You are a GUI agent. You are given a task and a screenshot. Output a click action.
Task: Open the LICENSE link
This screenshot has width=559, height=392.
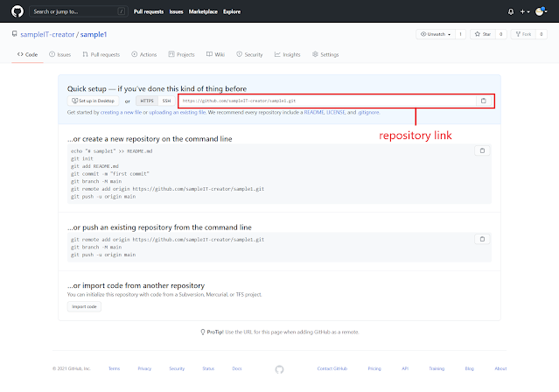tap(336, 112)
